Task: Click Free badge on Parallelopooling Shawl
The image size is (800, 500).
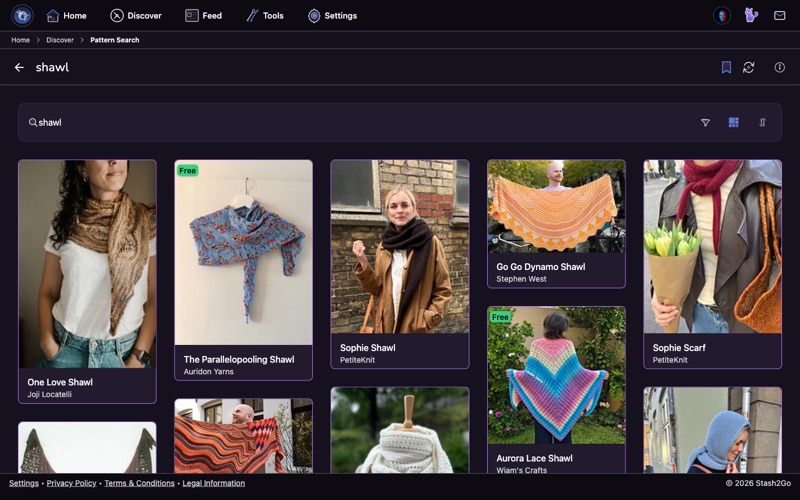Action: click(187, 171)
